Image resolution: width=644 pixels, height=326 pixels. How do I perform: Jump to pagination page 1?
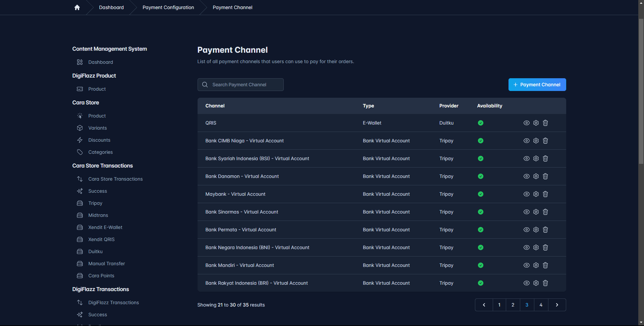pos(499,305)
